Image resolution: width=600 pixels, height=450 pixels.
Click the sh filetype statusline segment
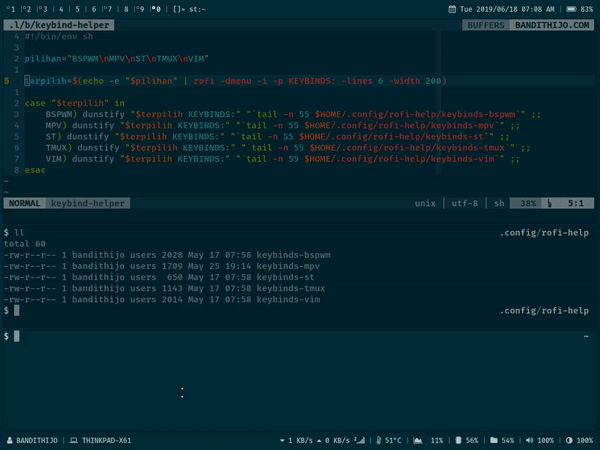(x=498, y=203)
